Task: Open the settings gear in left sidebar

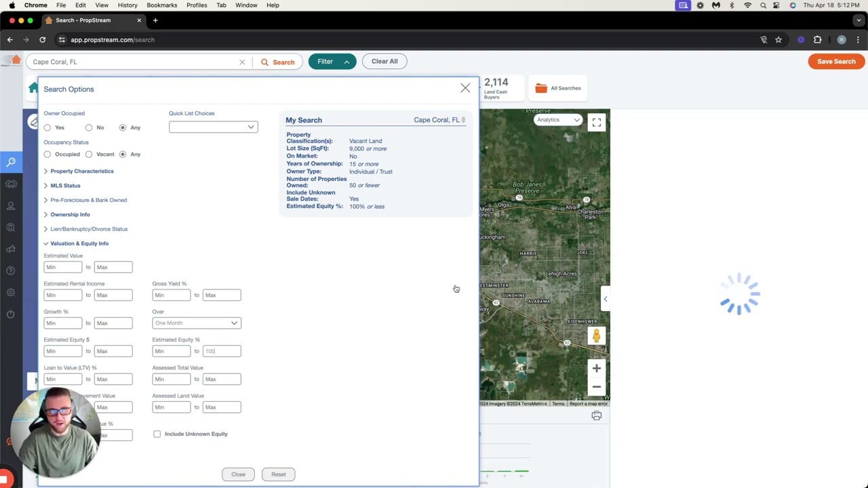Action: click(x=11, y=293)
